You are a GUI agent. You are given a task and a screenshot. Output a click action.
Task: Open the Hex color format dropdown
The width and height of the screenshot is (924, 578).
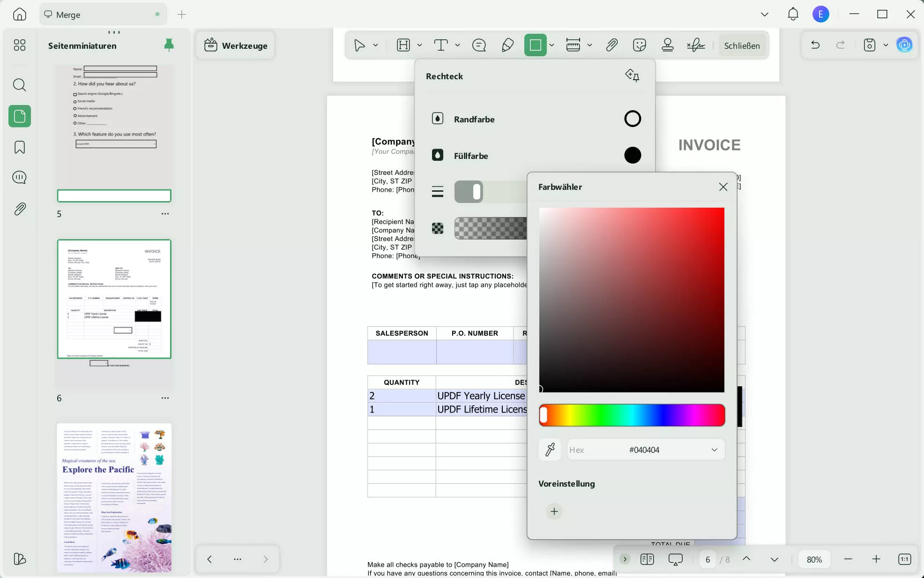tap(714, 450)
